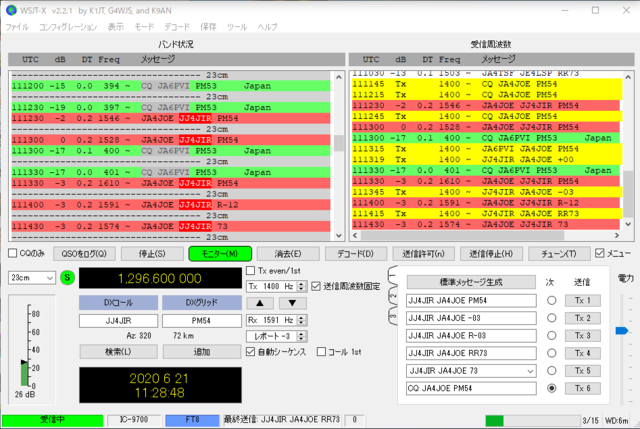Select the next radio for Tx 1
Image resolution: width=640 pixels, height=429 pixels.
(551, 300)
